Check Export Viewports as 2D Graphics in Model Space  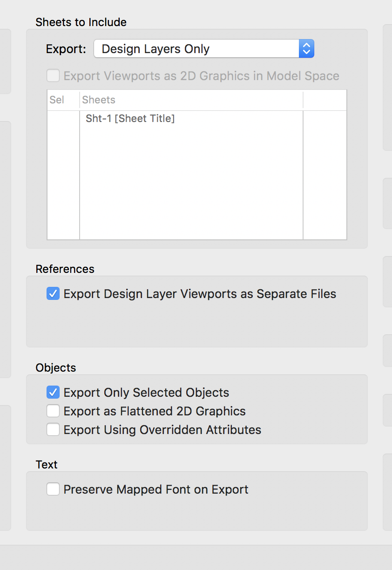(53, 76)
